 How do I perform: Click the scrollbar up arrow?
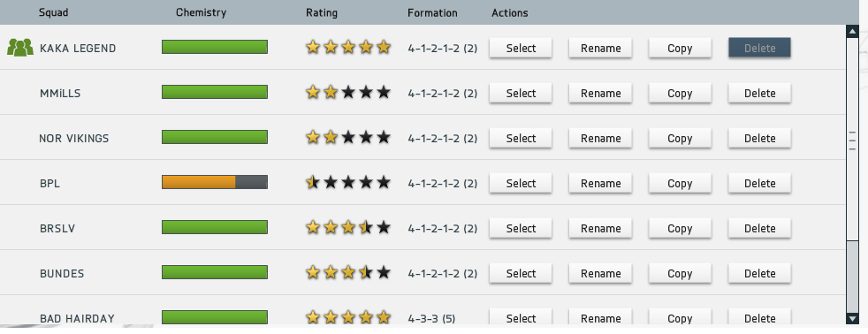tap(852, 31)
